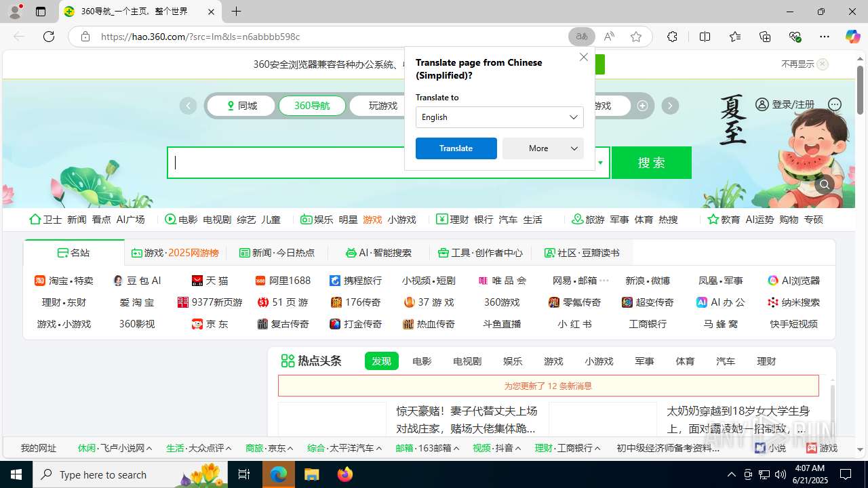Open the chat bubble more icon near login

(835, 104)
